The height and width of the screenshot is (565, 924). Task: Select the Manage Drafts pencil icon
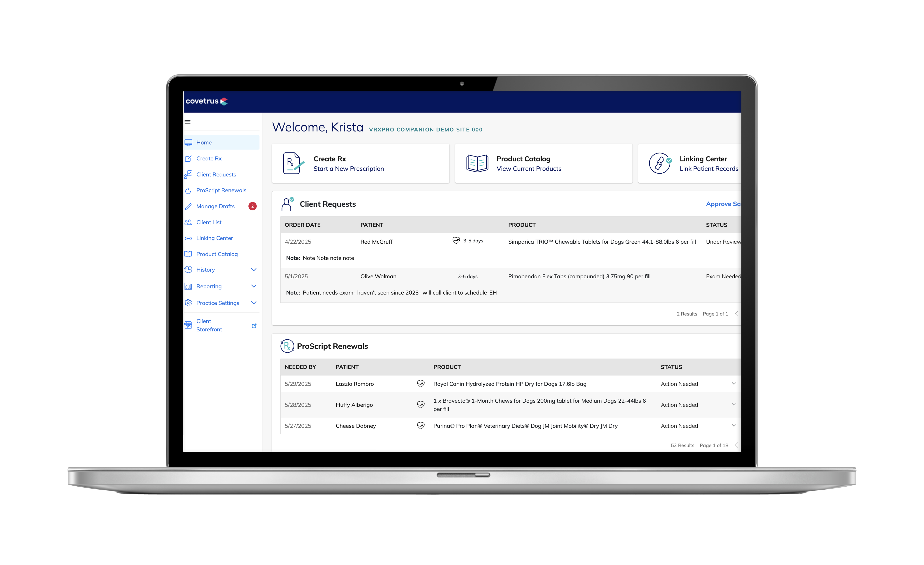click(189, 206)
